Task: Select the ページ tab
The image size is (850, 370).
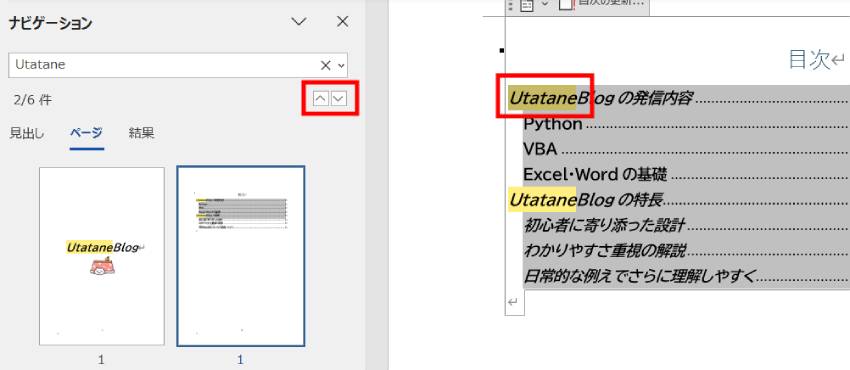Action: (86, 133)
